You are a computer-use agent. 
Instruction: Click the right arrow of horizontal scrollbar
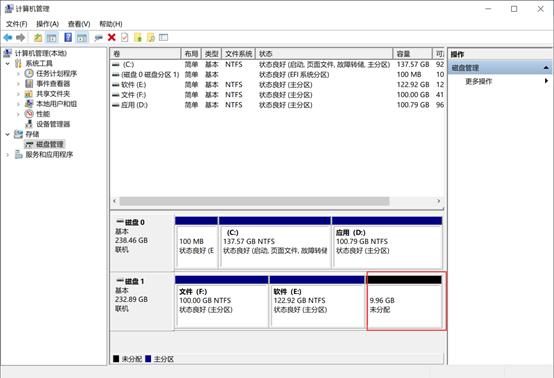tap(439, 201)
